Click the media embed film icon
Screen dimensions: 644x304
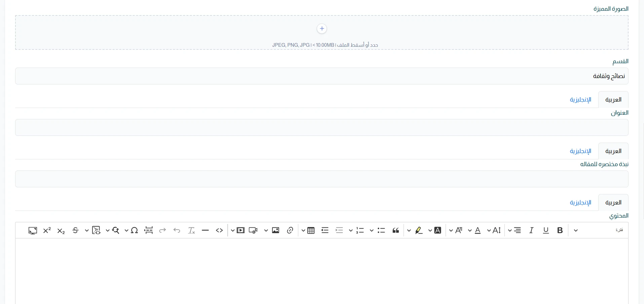point(241,230)
